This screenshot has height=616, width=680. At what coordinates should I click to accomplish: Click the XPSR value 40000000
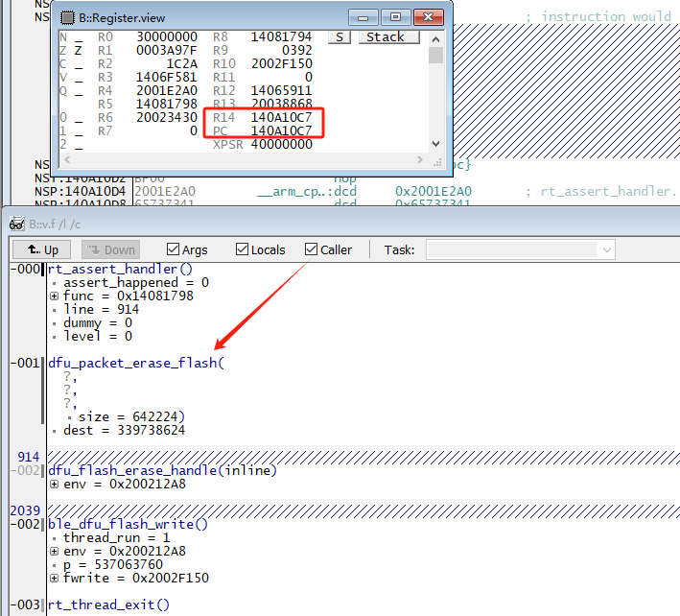click(281, 144)
